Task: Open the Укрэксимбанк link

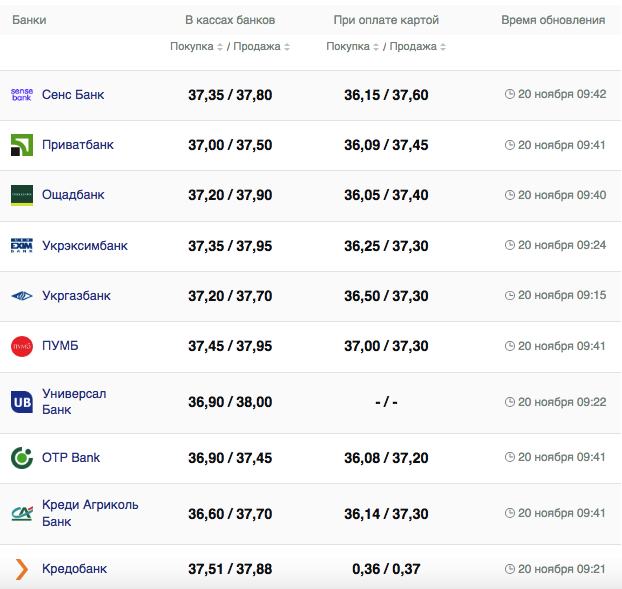Action: (x=85, y=246)
